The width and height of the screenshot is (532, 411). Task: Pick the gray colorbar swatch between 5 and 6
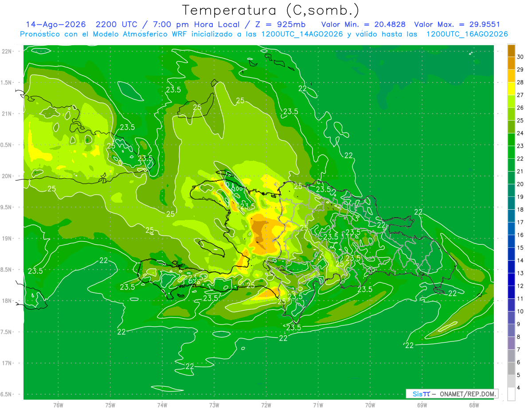[511, 368]
